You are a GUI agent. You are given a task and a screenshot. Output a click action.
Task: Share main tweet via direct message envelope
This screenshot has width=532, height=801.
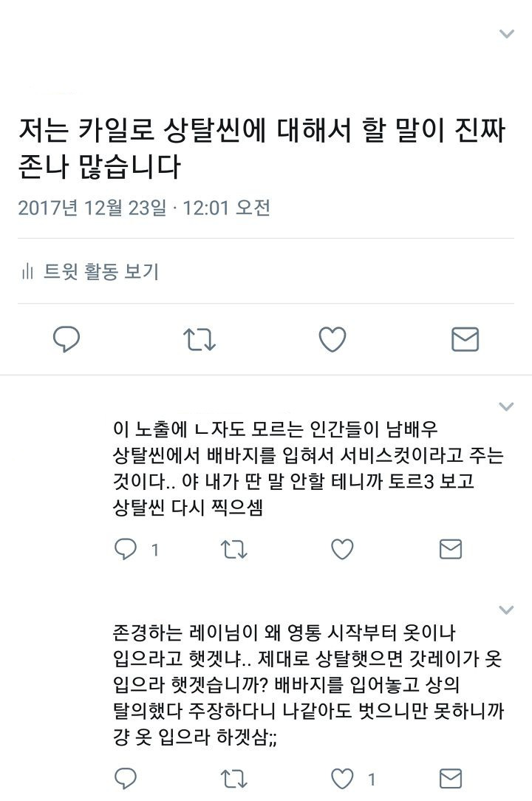point(465,340)
